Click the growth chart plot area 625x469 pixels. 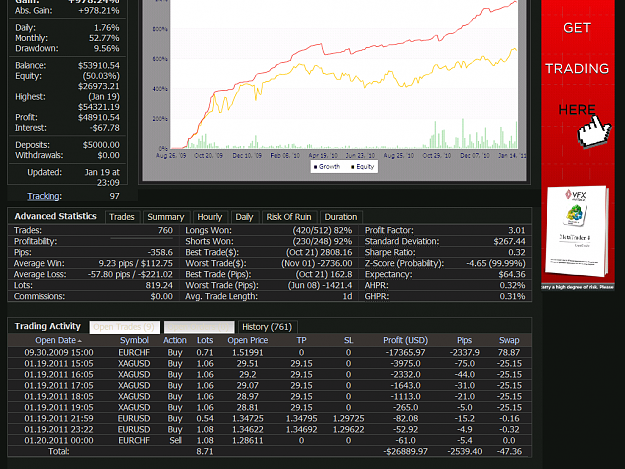(x=344, y=75)
